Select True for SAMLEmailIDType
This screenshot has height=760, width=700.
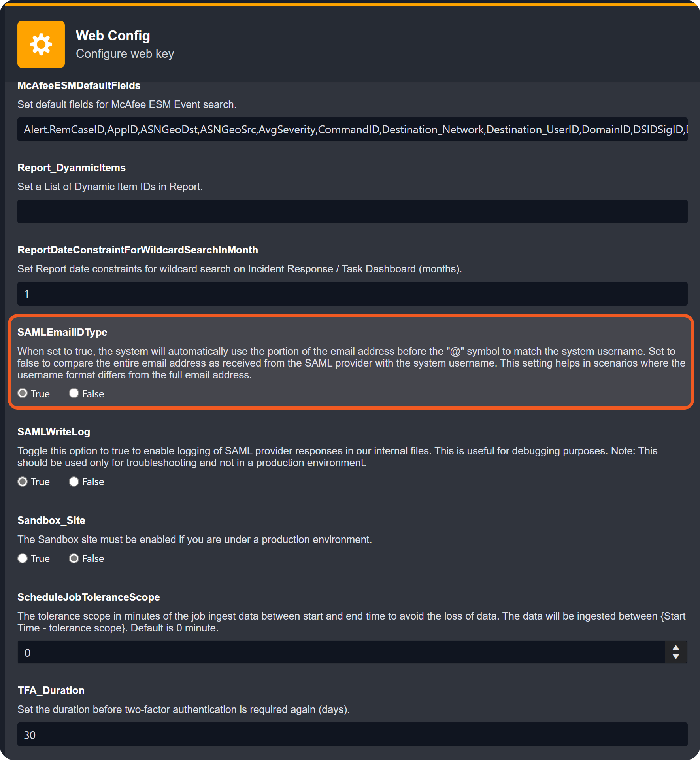pos(23,393)
